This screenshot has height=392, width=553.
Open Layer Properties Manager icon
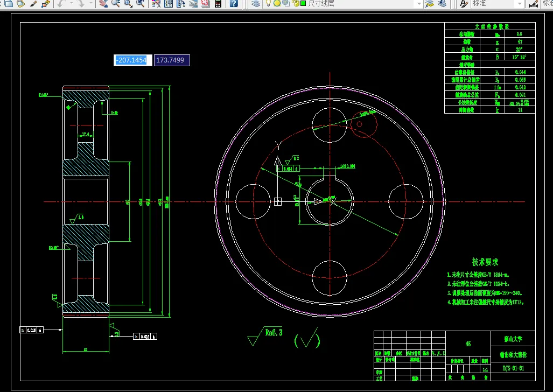(256, 3)
